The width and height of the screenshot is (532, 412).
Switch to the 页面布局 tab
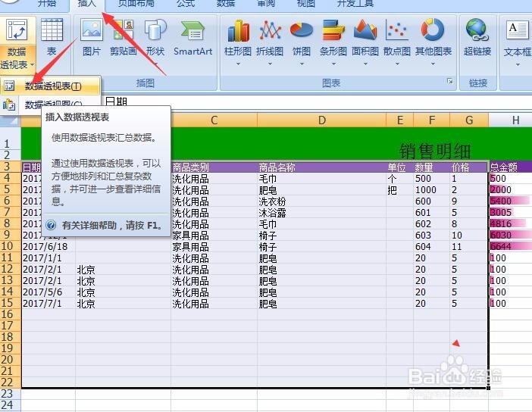[x=136, y=3]
